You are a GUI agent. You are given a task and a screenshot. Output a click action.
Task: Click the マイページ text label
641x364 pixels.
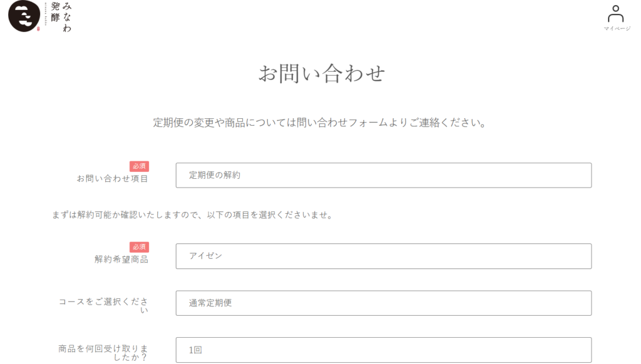click(617, 29)
